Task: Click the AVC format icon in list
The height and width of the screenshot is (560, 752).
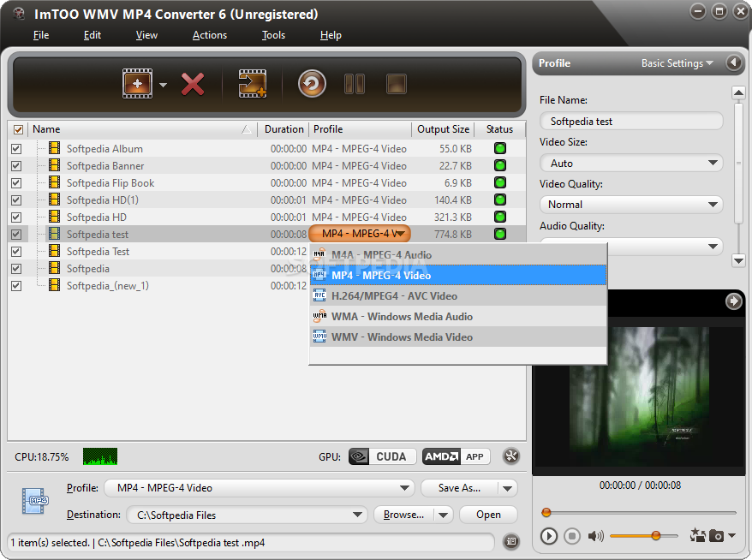Action: click(x=319, y=295)
